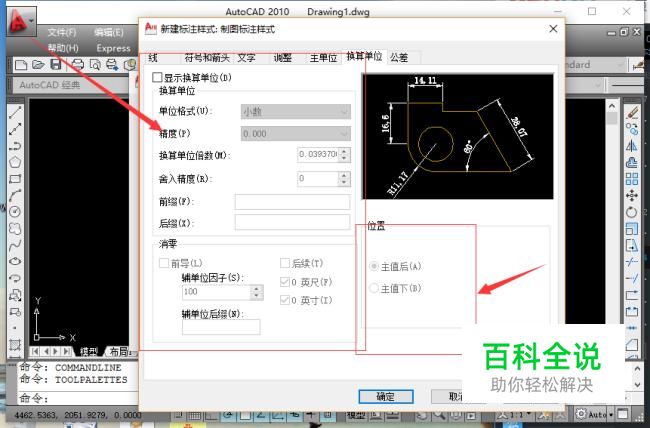Select the Copy objects tool
This screenshot has height=428, width=650.
pyautogui.click(x=632, y=129)
